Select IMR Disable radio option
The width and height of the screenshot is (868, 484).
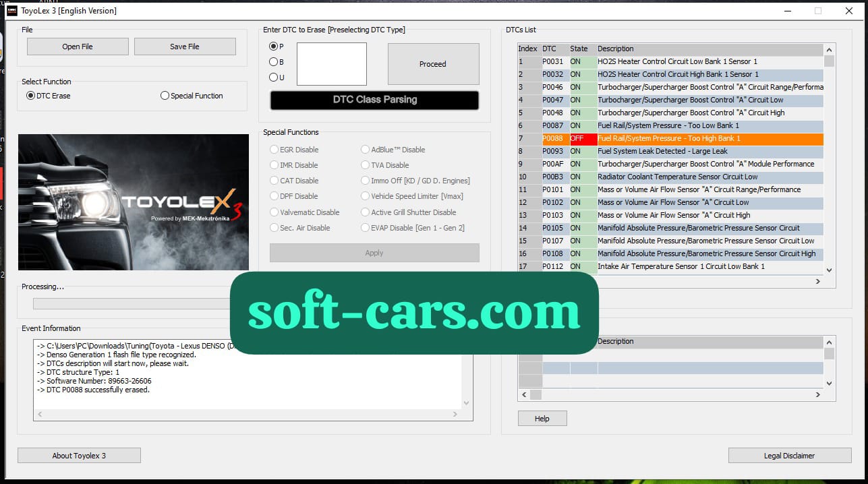(x=294, y=165)
